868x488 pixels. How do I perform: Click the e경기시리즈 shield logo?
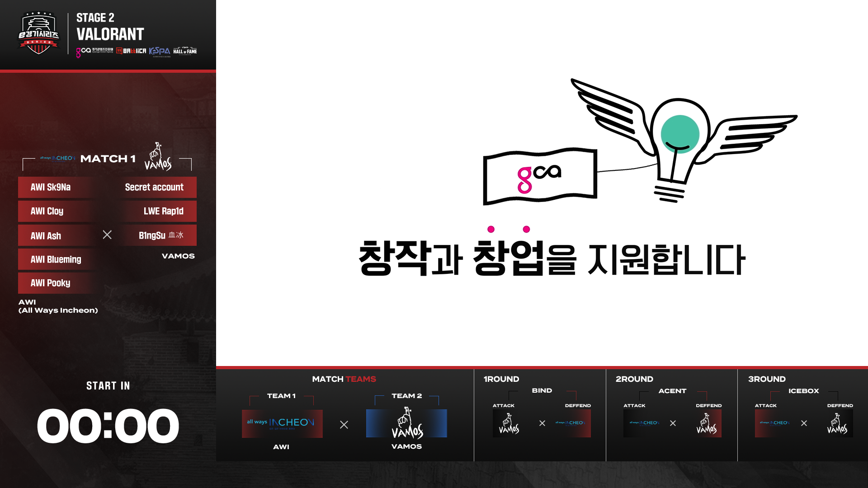coord(38,33)
